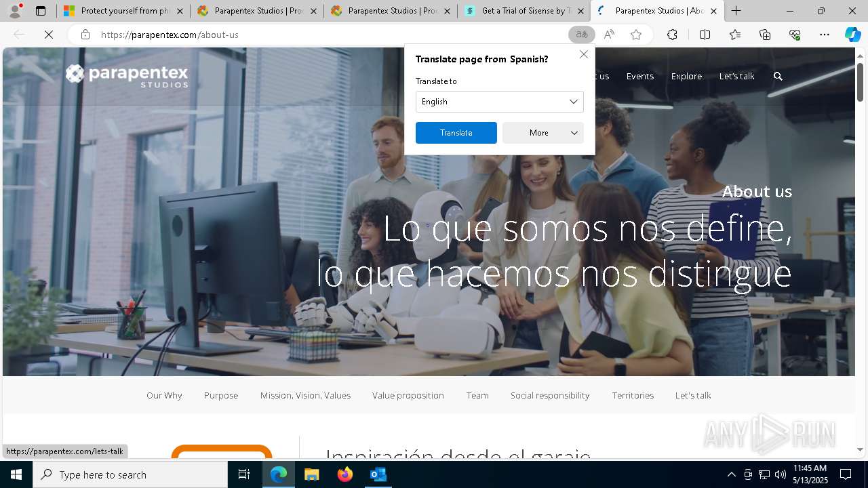Click the Parapentex Studios logo
This screenshot has height=488, width=868.
tap(127, 75)
